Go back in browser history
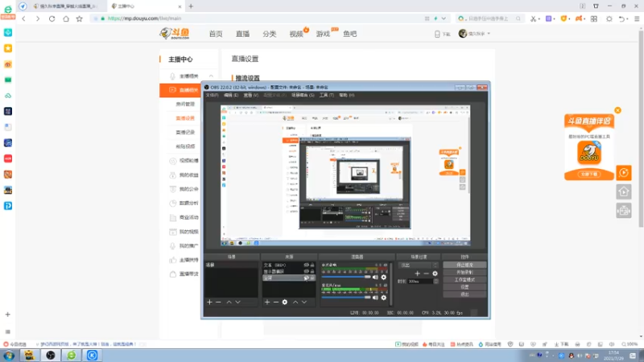 (x=24, y=19)
